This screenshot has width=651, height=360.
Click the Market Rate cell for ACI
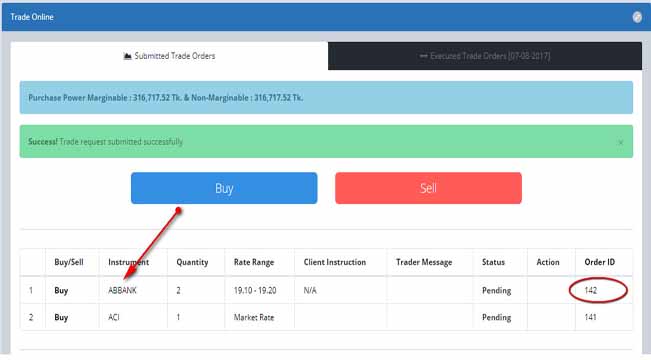pos(254,317)
